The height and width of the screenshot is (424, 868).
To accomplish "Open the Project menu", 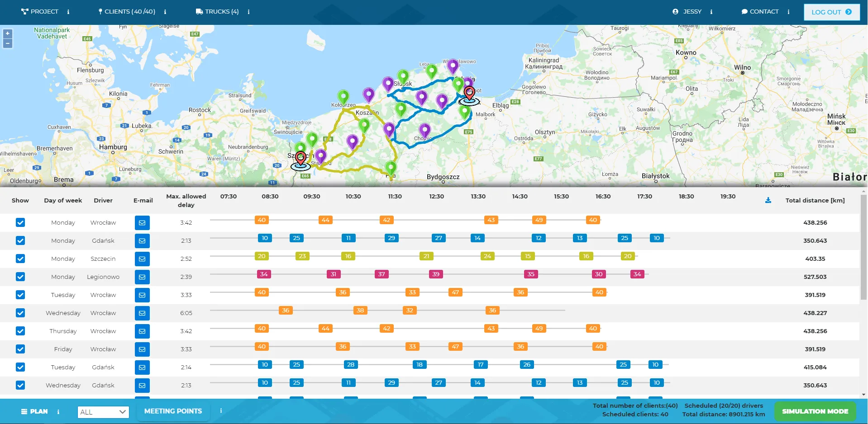I will pos(40,12).
